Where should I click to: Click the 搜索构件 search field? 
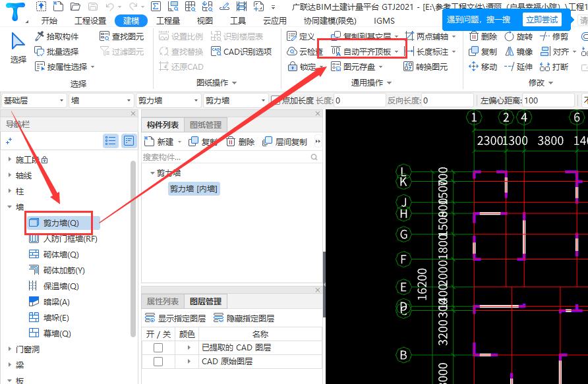(x=231, y=157)
